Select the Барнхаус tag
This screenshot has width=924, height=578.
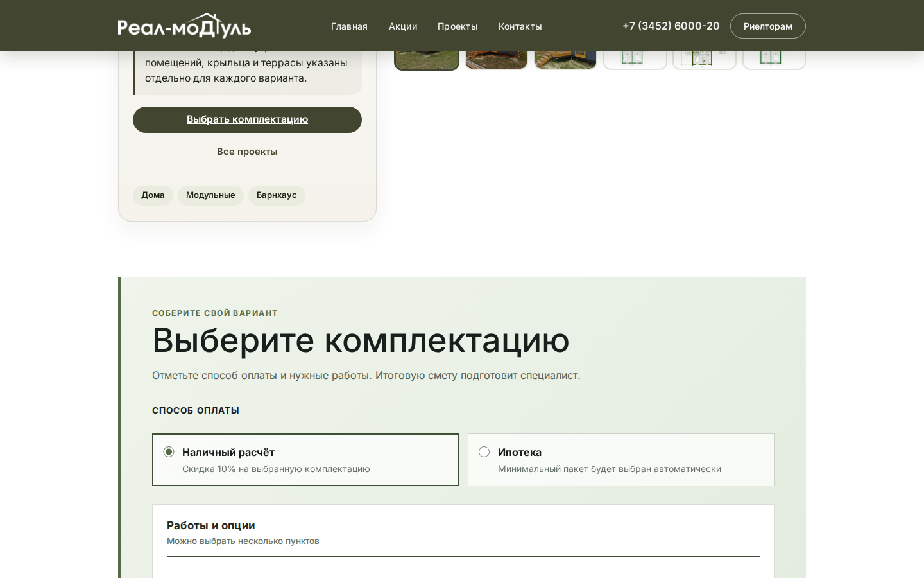coord(277,195)
